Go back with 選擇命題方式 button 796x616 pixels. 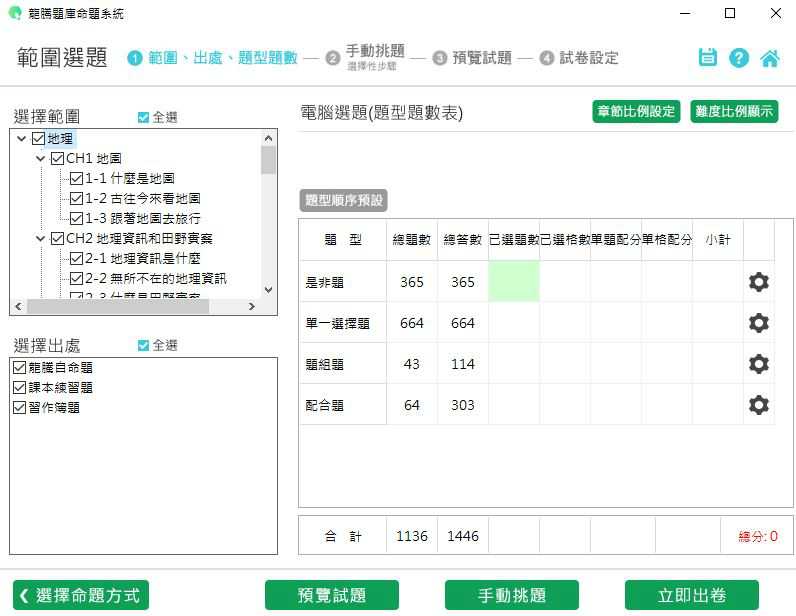pos(81,595)
